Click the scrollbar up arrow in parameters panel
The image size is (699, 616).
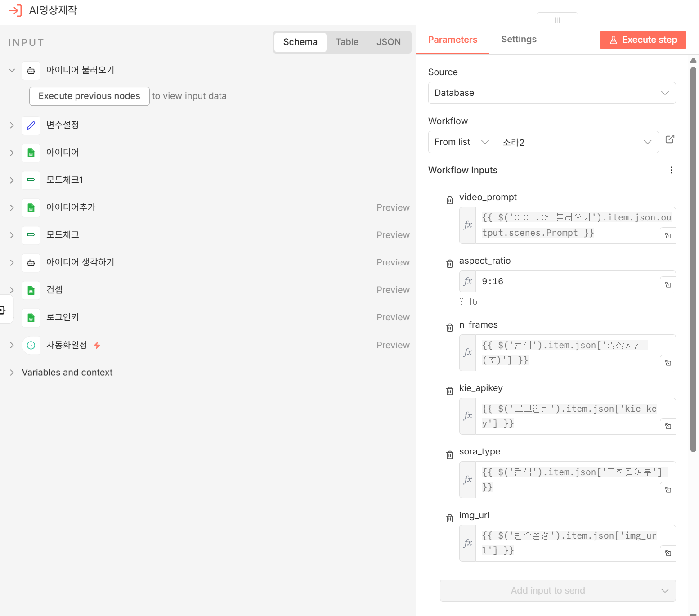693,60
